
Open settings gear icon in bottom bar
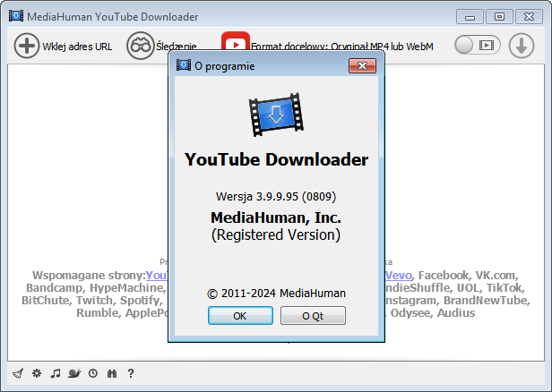pyautogui.click(x=37, y=373)
